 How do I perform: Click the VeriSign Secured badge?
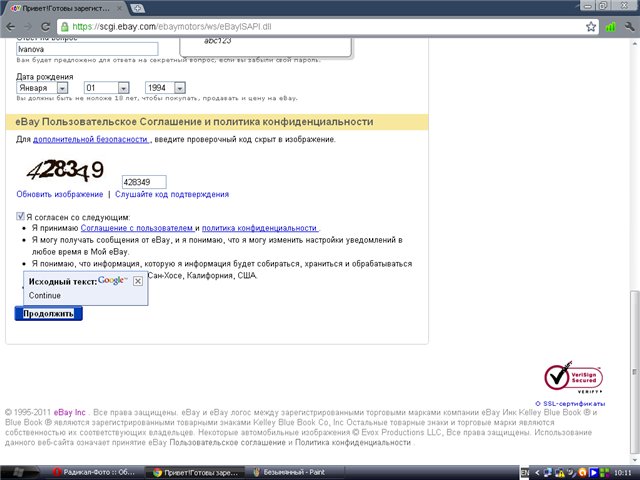[x=574, y=378]
